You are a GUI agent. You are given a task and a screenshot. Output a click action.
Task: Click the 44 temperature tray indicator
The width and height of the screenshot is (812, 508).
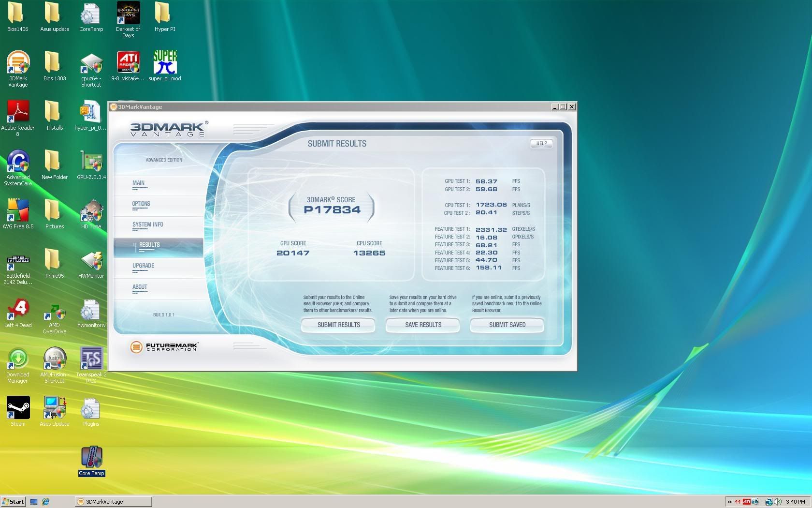pyautogui.click(x=738, y=502)
